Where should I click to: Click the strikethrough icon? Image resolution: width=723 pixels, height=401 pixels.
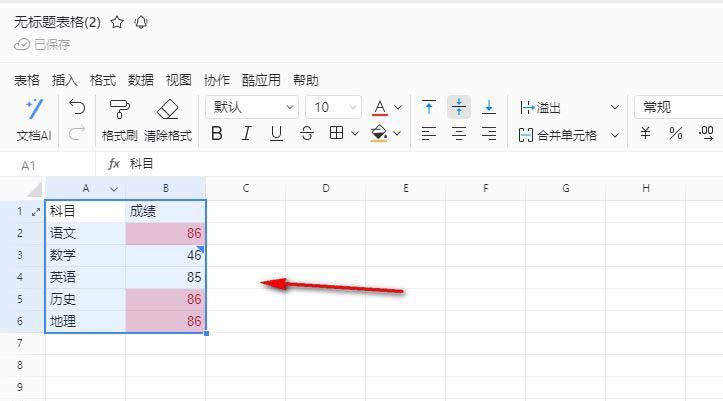[306, 133]
